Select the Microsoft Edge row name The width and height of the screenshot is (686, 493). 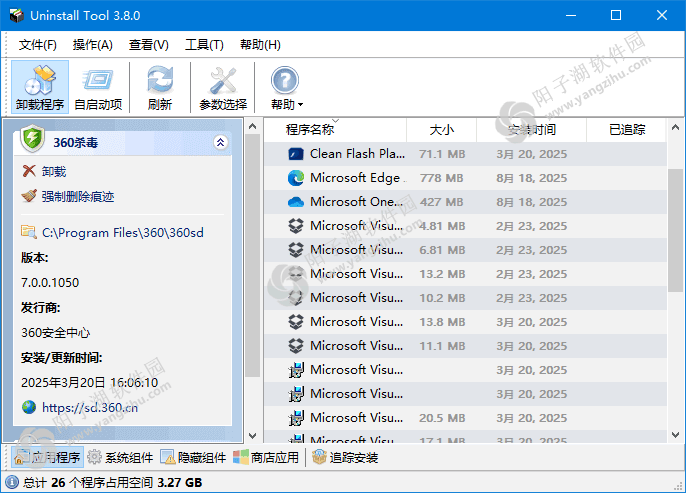point(355,178)
